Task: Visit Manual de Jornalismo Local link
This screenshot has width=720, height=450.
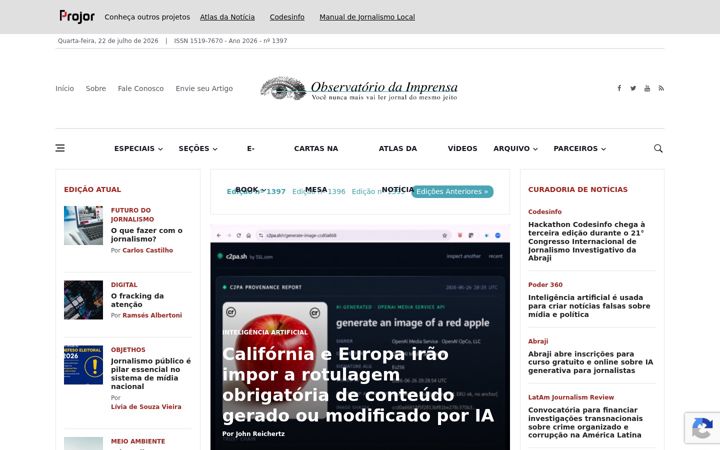Action: click(x=367, y=17)
